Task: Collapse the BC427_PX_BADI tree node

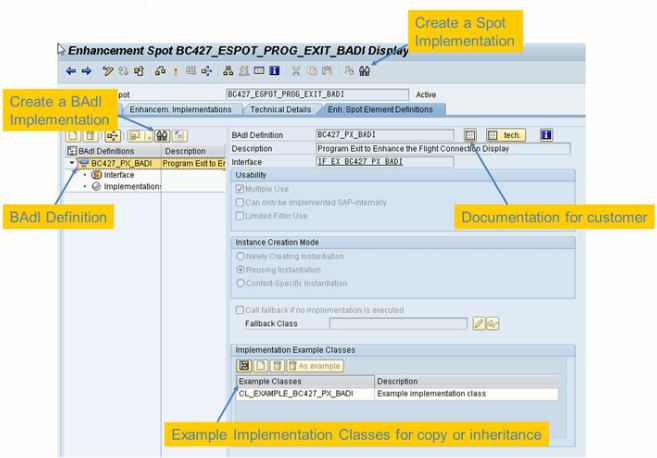Action: pos(72,163)
